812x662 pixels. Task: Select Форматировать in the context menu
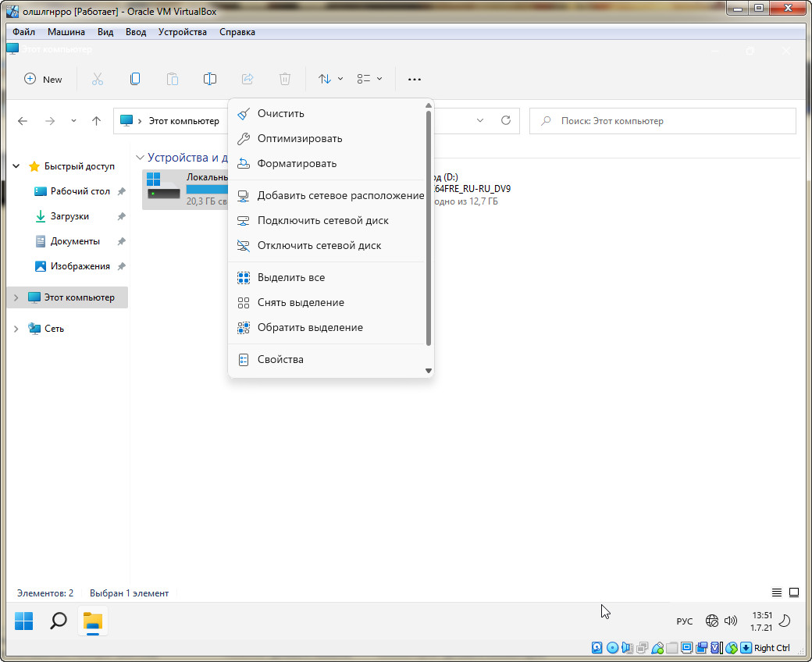point(297,163)
